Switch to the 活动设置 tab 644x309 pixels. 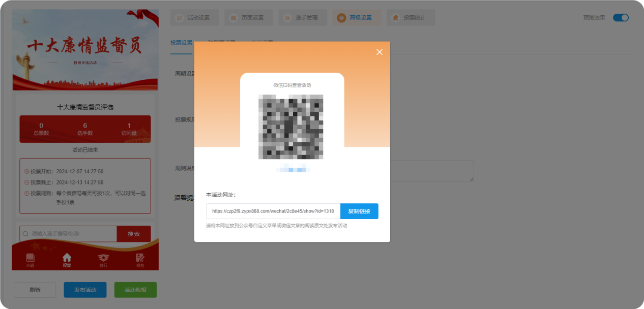[x=194, y=18]
